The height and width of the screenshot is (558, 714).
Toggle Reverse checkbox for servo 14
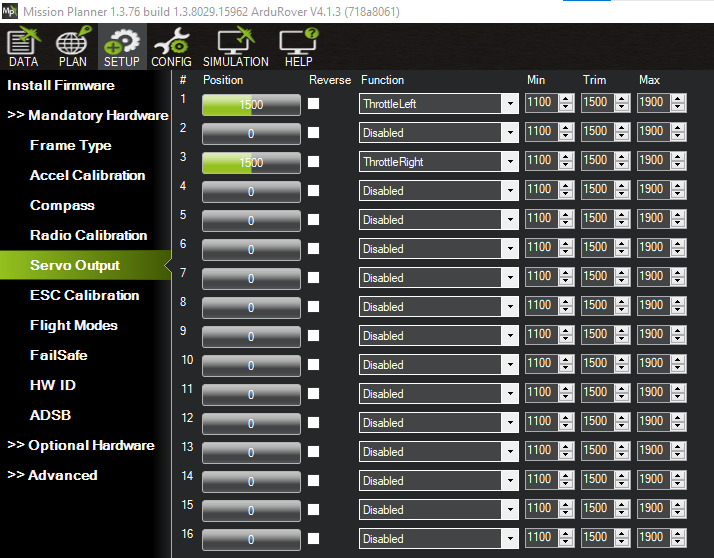pos(313,481)
